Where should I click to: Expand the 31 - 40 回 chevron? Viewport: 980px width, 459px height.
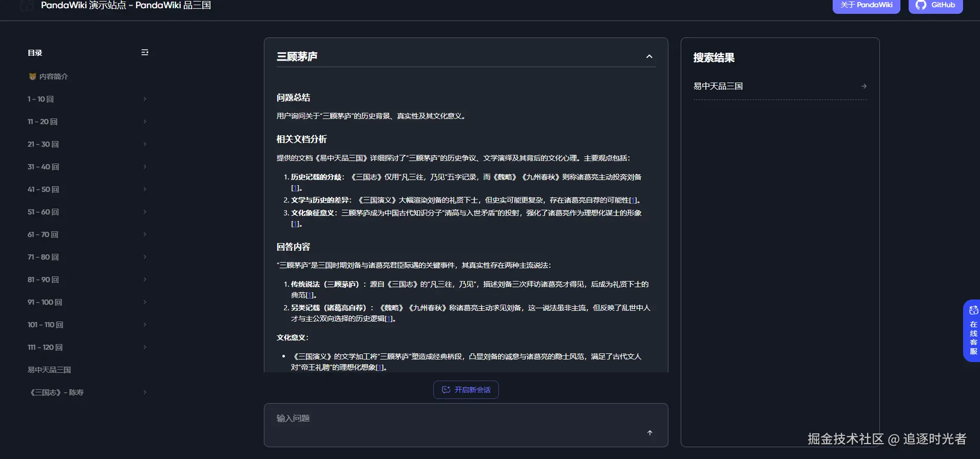(145, 167)
